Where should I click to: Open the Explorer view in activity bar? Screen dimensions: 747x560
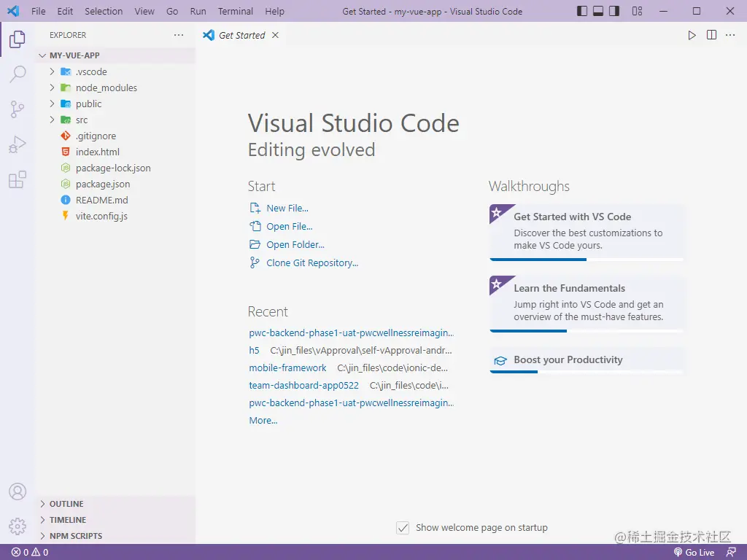click(18, 39)
